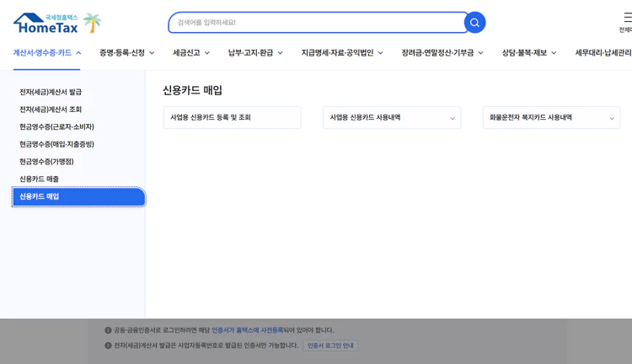This screenshot has height=364, width=632.
Task: Click the palm tree icon beside logo
Action: click(x=93, y=23)
